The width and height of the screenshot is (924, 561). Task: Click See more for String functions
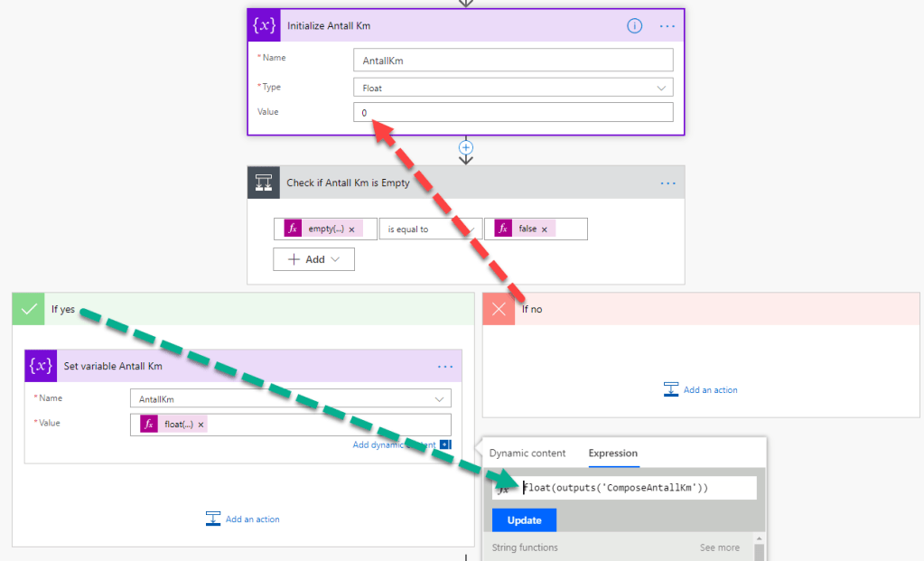[x=719, y=547]
